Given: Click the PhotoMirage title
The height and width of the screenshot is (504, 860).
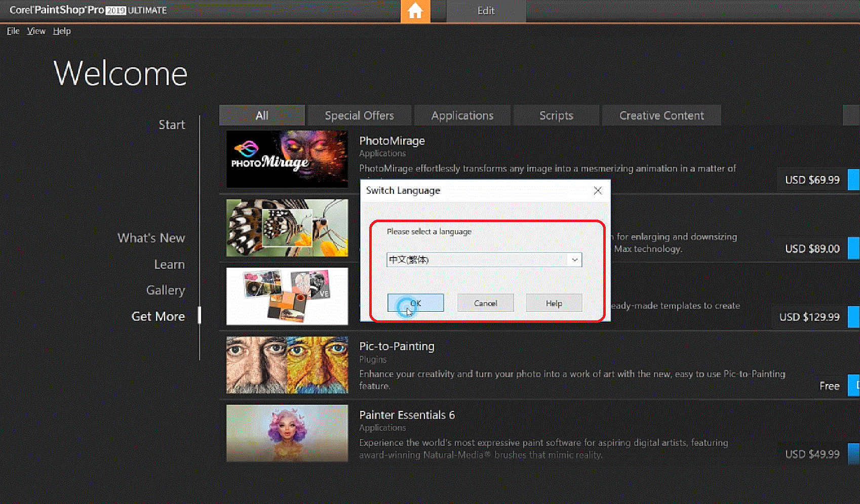Looking at the screenshot, I should click(392, 141).
